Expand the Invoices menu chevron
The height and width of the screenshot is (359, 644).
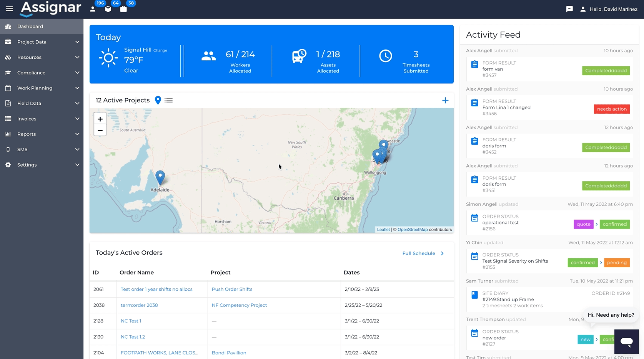click(77, 119)
